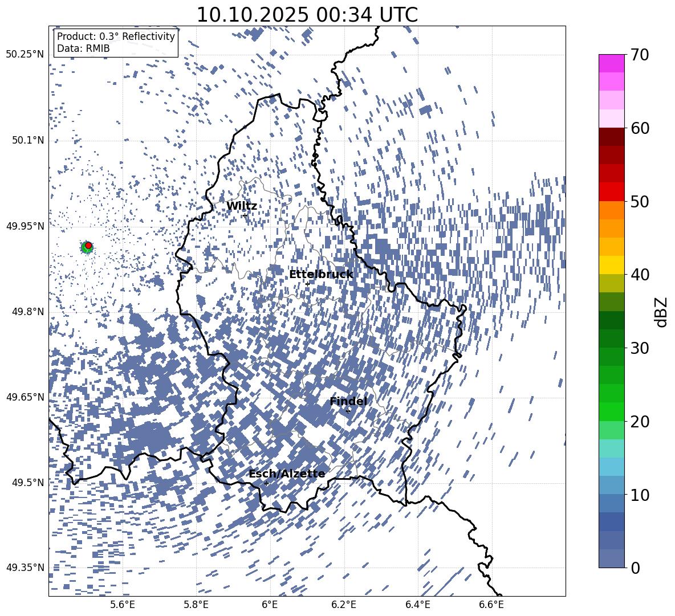675x616 pixels.
Task: Click the Wiltz location cross marker
Action: [x=245, y=215]
